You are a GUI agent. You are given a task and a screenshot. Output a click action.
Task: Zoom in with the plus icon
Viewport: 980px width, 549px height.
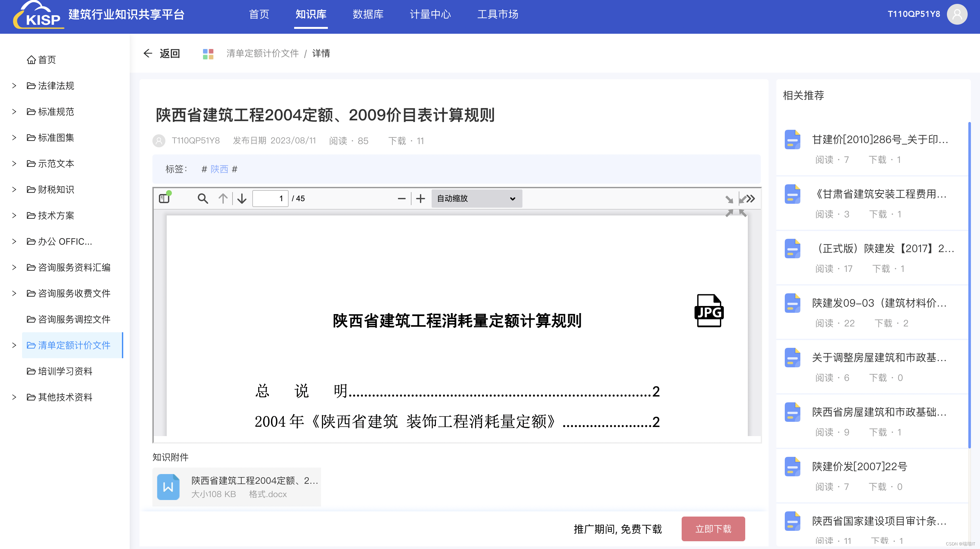[420, 198]
